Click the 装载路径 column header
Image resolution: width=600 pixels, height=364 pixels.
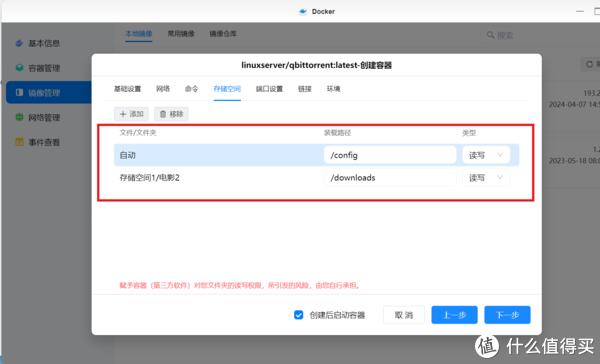coord(338,133)
